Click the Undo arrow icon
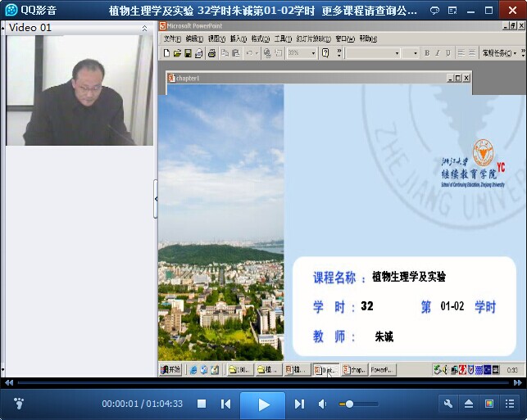The width and height of the screenshot is (527, 420). pyautogui.click(x=249, y=53)
